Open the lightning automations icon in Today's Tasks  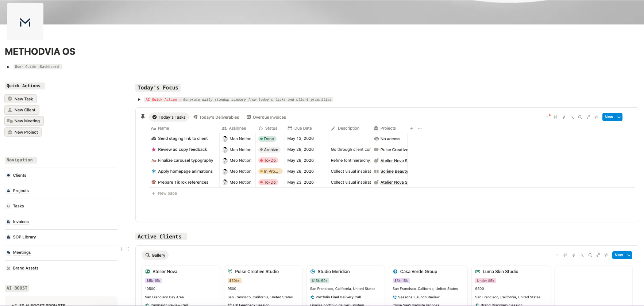(564, 117)
